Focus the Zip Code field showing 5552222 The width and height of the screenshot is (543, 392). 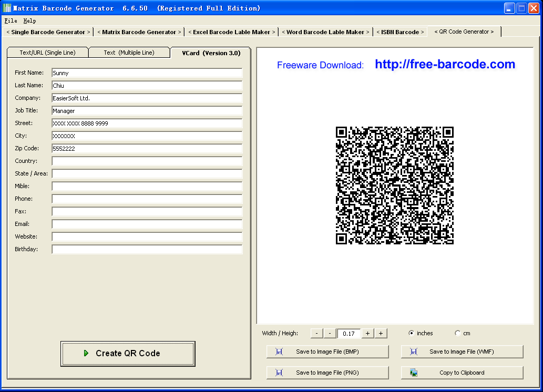pos(147,149)
